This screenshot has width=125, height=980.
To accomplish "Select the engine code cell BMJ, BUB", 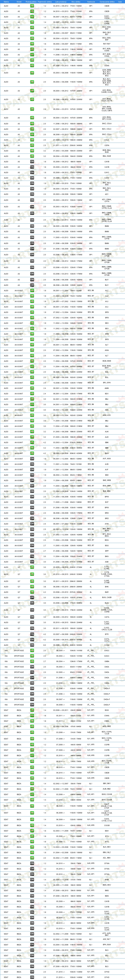I will [107, 156].
